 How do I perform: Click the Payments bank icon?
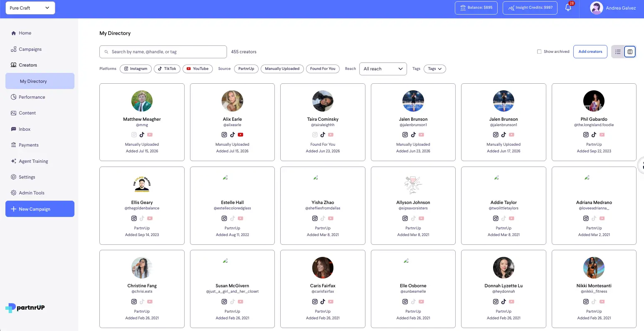click(x=14, y=145)
